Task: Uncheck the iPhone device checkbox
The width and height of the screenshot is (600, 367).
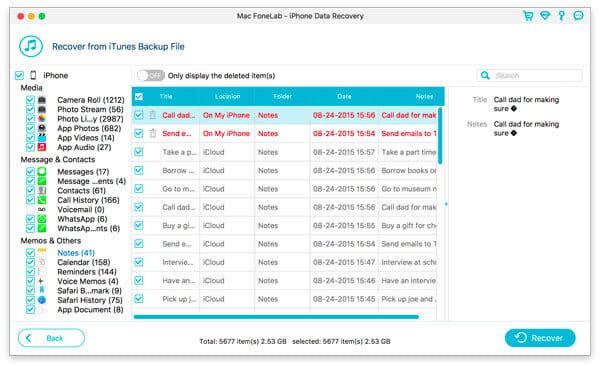Action: pos(19,75)
